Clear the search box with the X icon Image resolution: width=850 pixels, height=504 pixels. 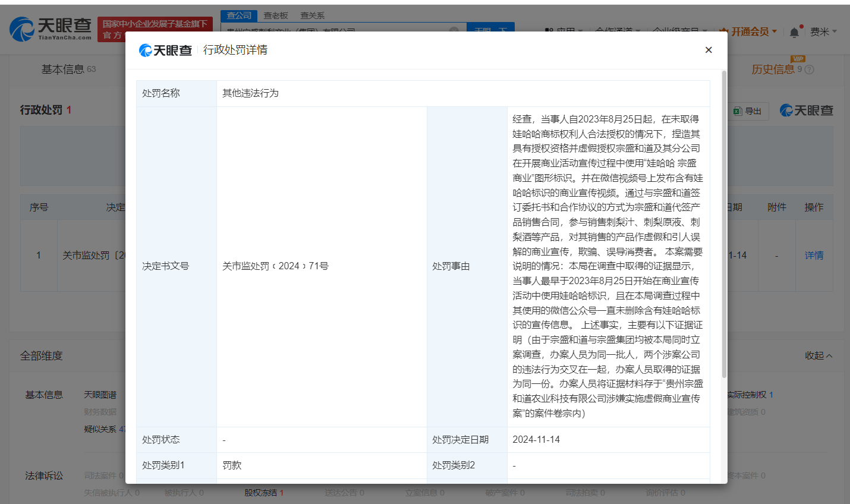(x=454, y=30)
